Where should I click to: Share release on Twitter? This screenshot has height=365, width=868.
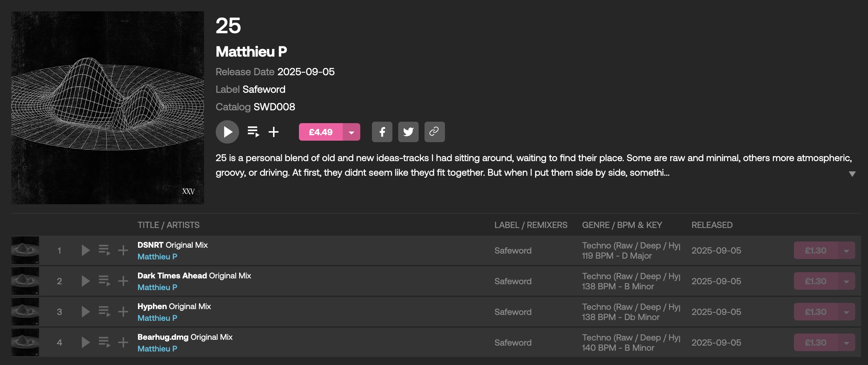coord(408,132)
